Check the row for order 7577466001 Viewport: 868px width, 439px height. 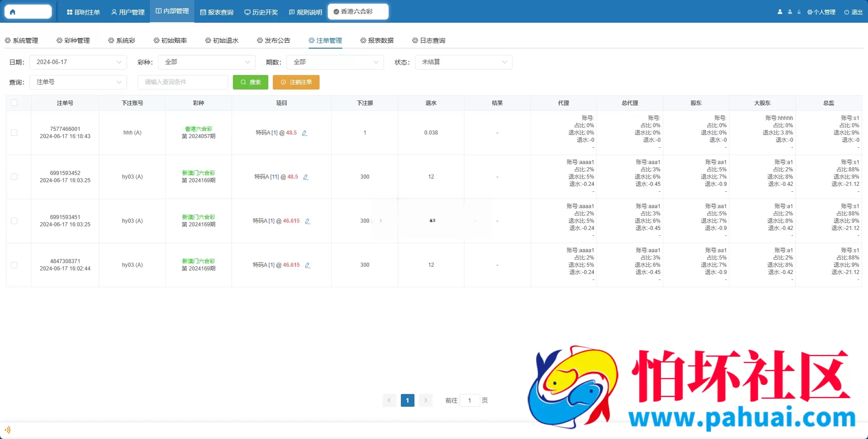tap(14, 133)
